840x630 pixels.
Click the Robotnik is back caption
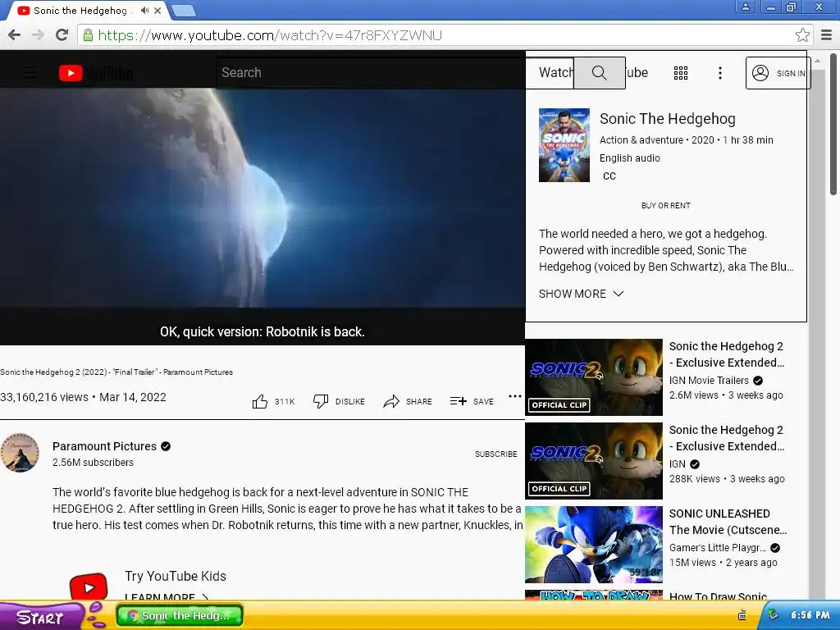pos(262,331)
